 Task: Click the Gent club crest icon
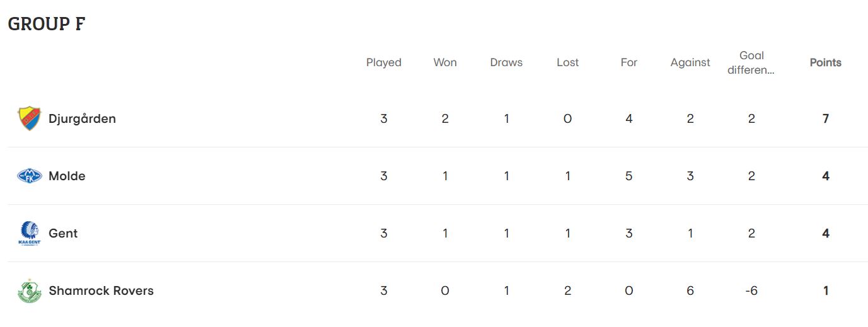pos(29,233)
